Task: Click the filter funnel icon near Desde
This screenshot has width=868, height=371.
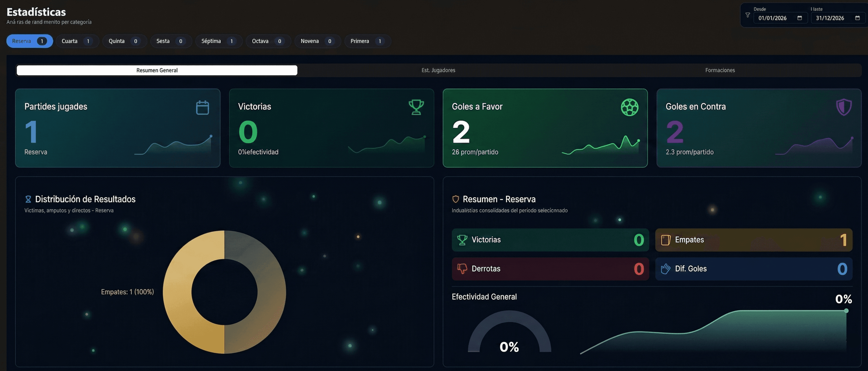Action: tap(748, 15)
